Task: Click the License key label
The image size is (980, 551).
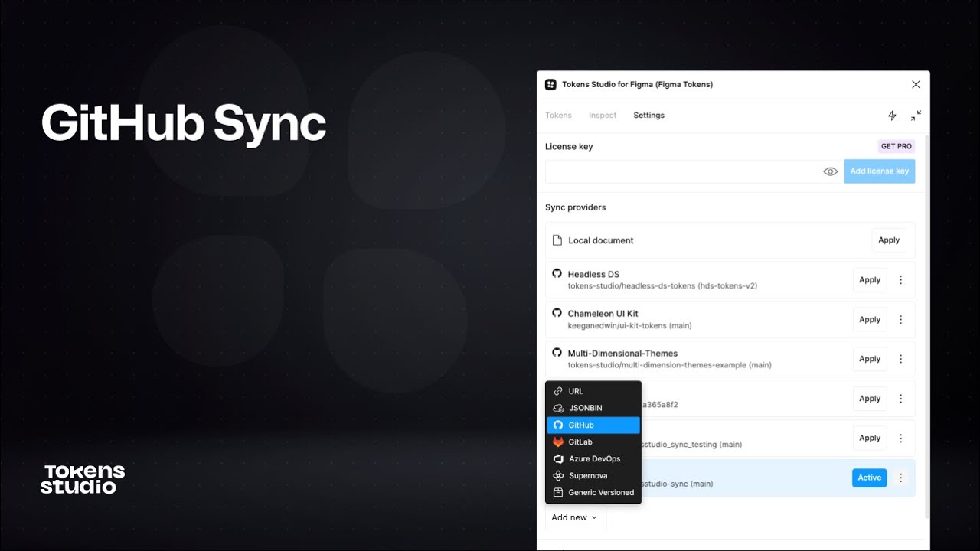Action: tap(569, 146)
